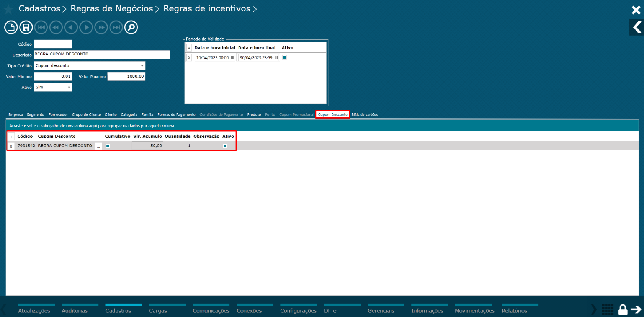Switch to the Grupo de Cliente tab
The image size is (644, 317).
[86, 115]
